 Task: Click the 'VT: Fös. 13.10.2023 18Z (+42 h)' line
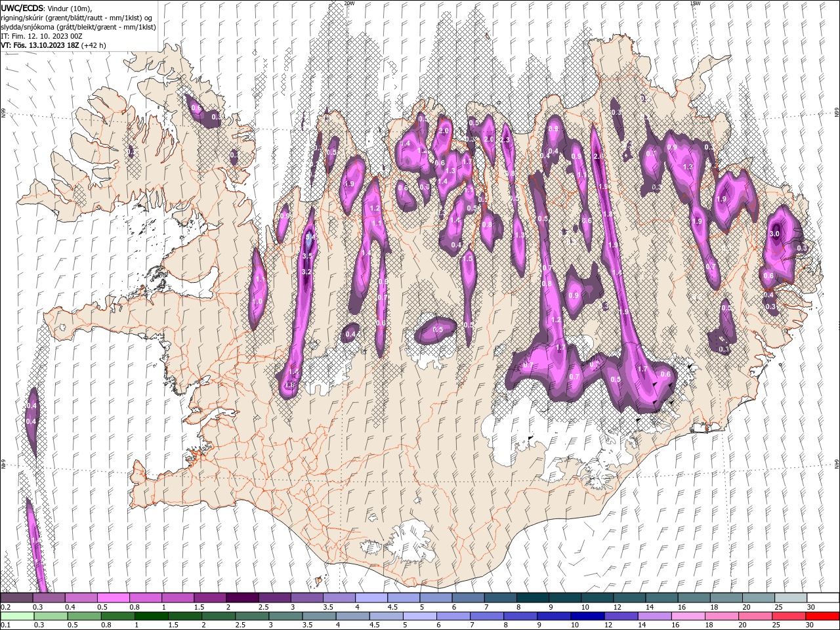point(53,45)
